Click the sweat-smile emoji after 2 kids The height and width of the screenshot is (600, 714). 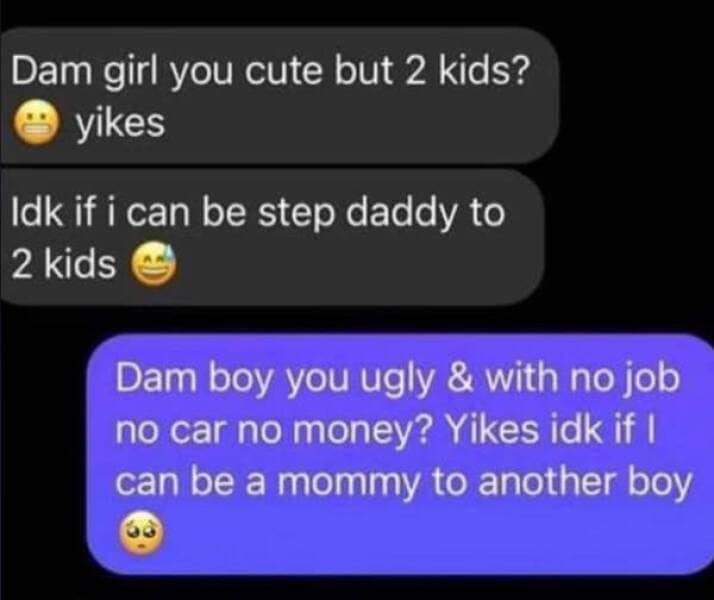[153, 265]
